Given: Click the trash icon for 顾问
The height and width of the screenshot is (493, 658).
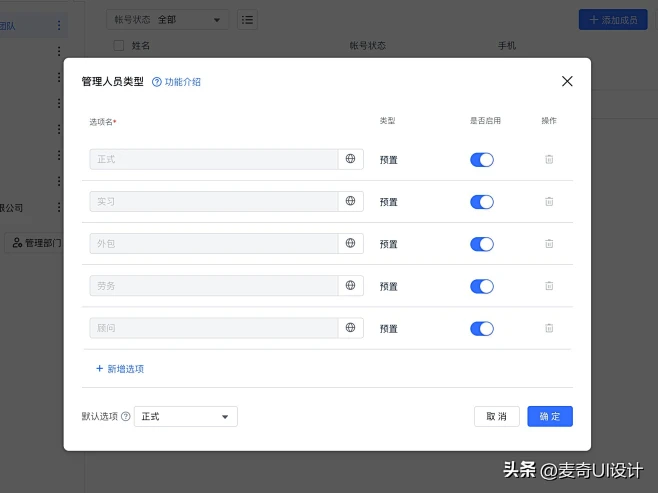Looking at the screenshot, I should (x=549, y=328).
